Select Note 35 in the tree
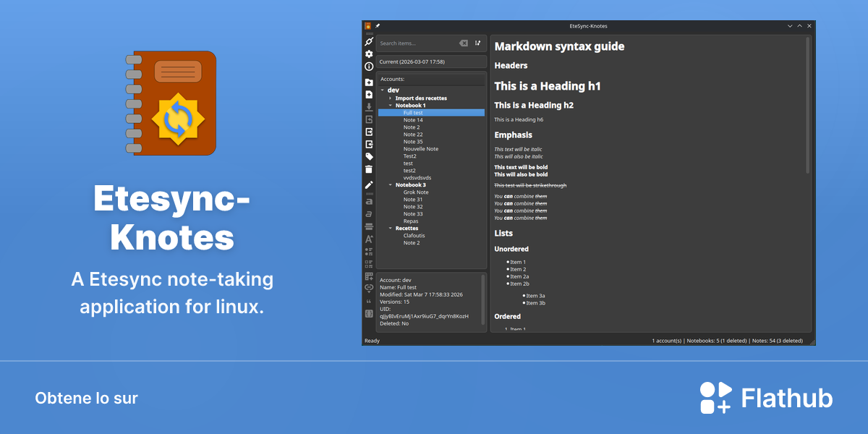The height and width of the screenshot is (434, 868). (413, 142)
